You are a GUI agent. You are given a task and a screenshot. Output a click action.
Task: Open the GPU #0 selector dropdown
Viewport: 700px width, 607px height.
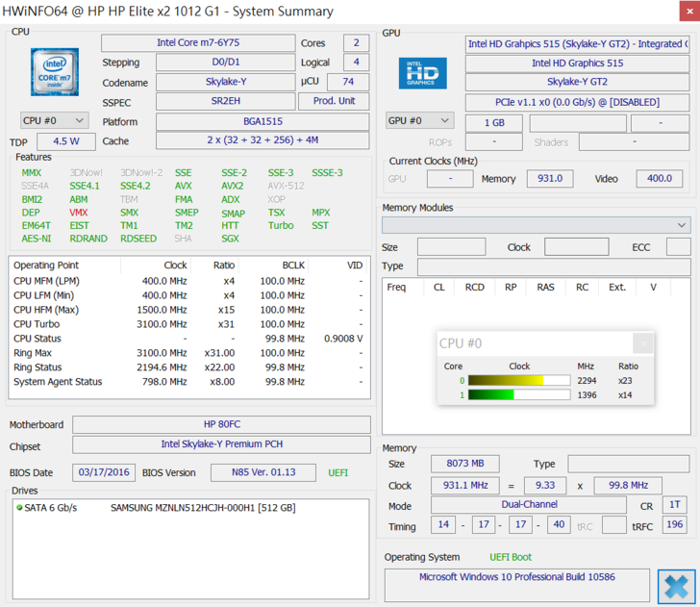pyautogui.click(x=419, y=120)
